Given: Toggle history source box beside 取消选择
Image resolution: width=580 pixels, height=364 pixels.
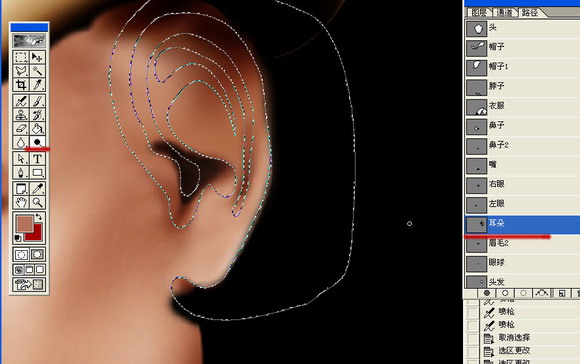Looking at the screenshot, I should coord(472,338).
